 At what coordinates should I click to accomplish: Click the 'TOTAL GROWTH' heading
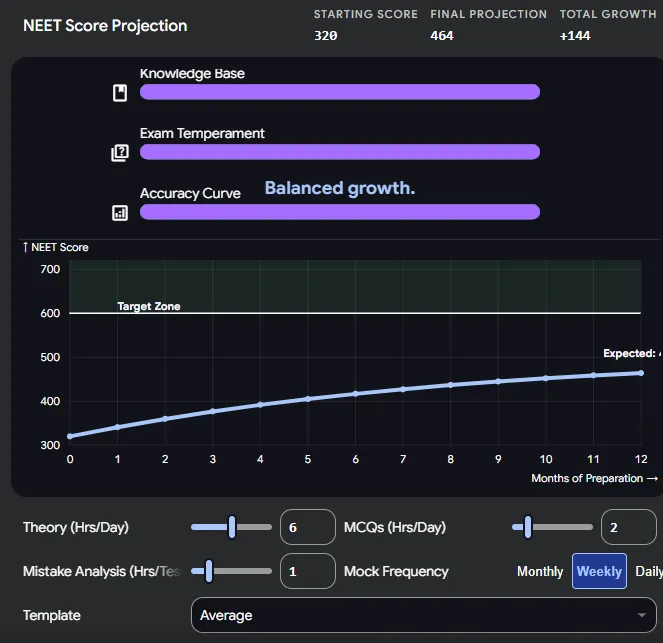pyautogui.click(x=608, y=14)
